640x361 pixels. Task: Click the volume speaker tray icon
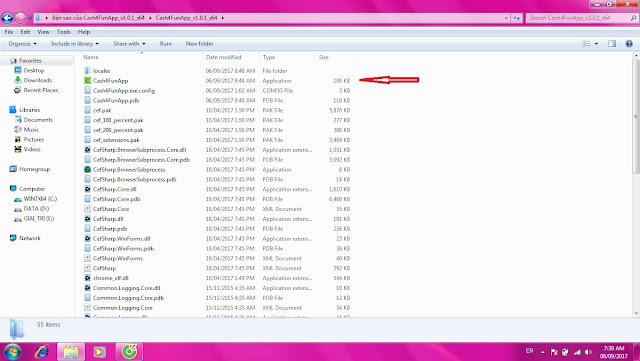(x=589, y=352)
